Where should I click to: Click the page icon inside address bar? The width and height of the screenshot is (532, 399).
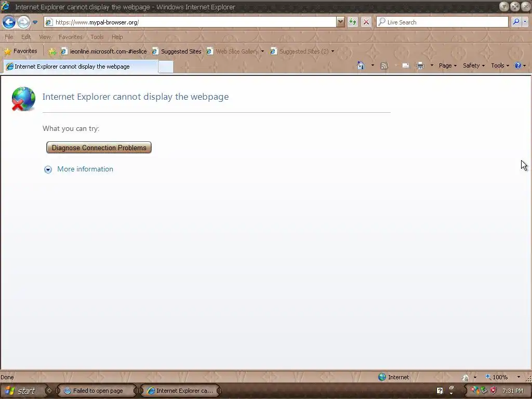point(49,22)
